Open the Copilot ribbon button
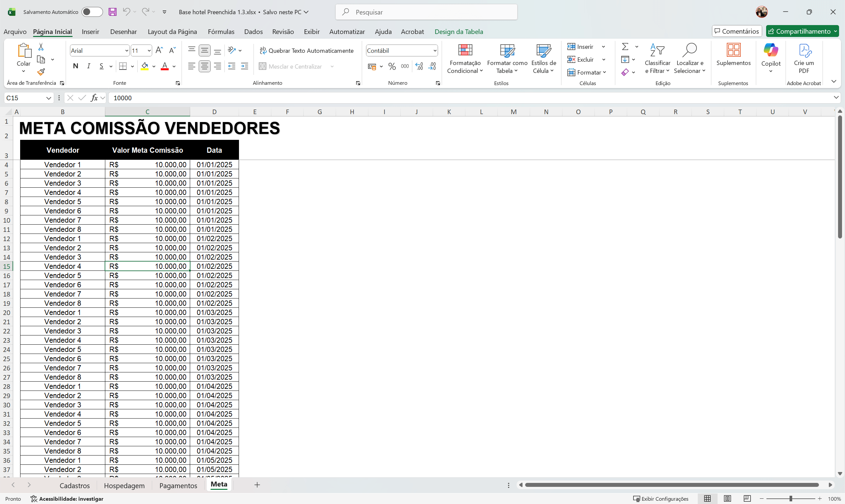 tap(771, 58)
